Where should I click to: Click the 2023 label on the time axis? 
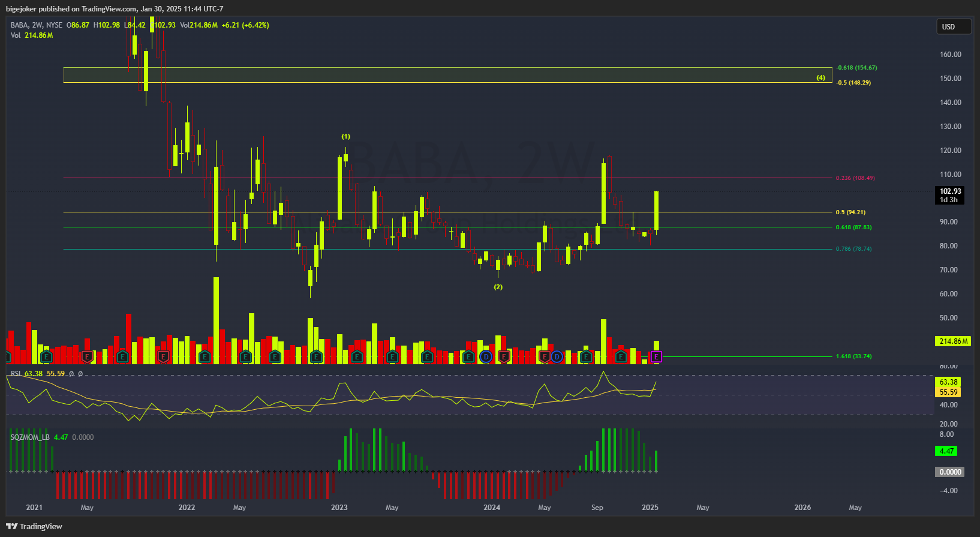(339, 508)
